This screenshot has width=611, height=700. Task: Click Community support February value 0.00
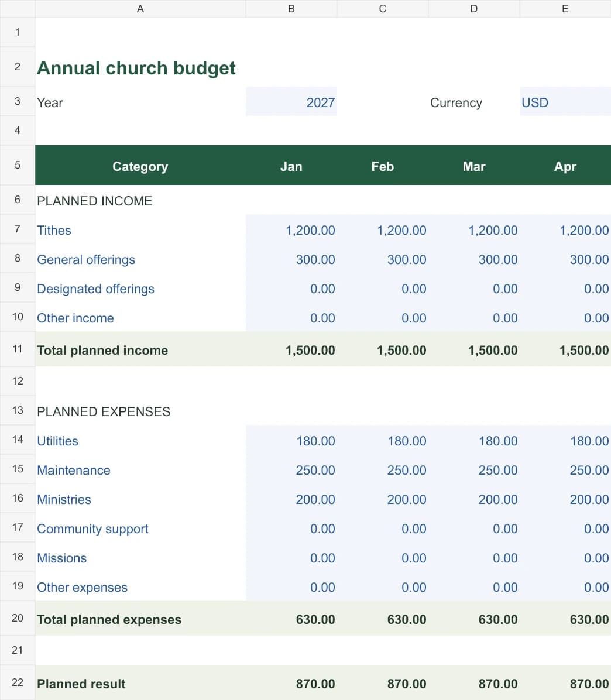click(x=383, y=528)
